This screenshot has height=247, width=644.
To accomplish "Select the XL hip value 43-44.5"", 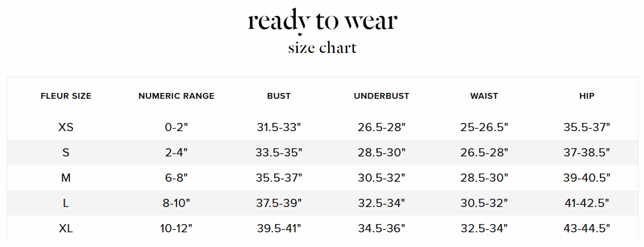I will pyautogui.click(x=586, y=228).
